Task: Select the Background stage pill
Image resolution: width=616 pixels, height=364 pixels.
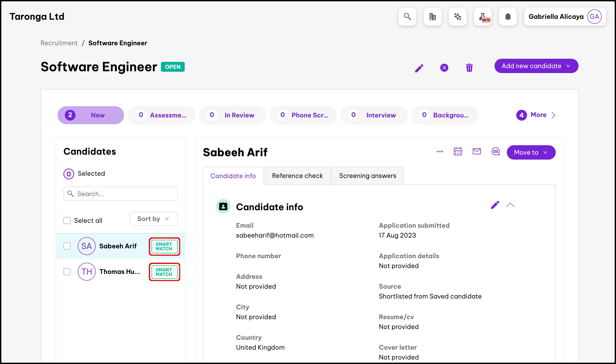Action: coord(445,115)
